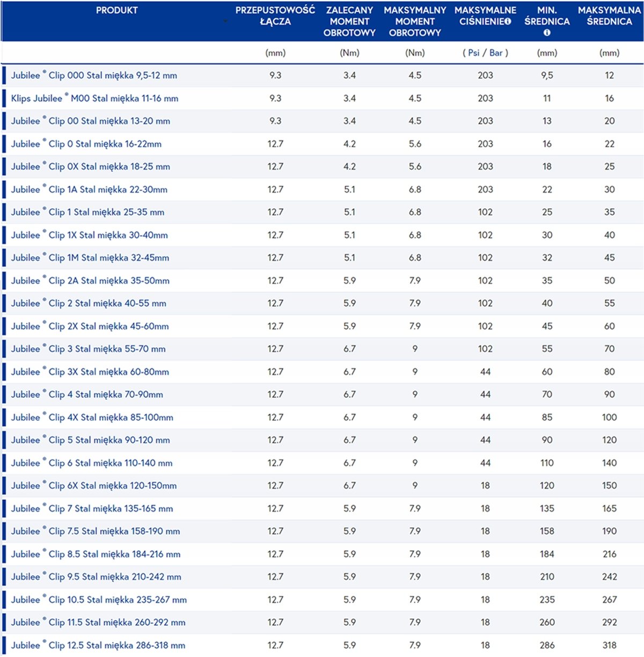Open Jubilee Clip 6 Stal miękka 110-140 mm
Screen dimensions: 644x657
[92, 463]
